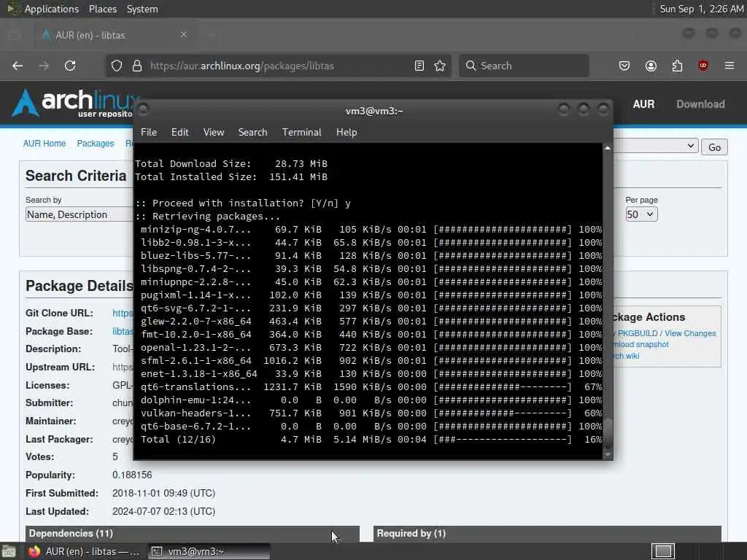The image size is (747, 560).
Task: Open workspace switcher in bottom panel
Action: tap(663, 551)
